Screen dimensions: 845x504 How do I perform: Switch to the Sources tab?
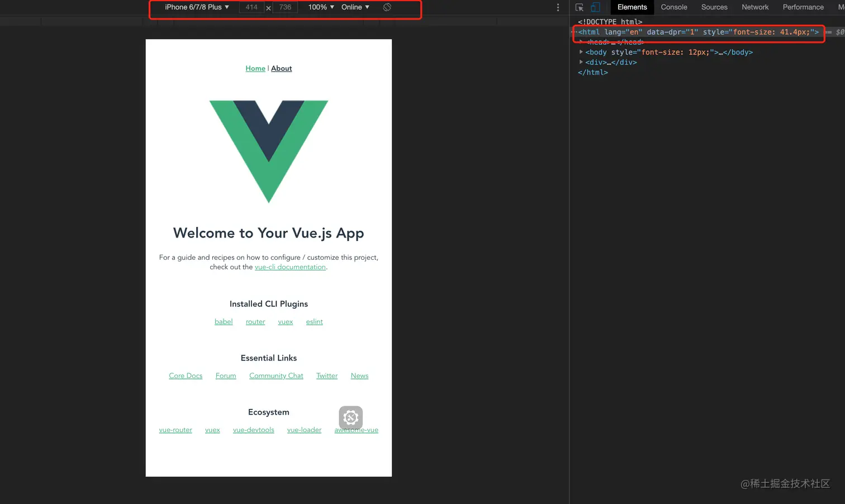714,7
